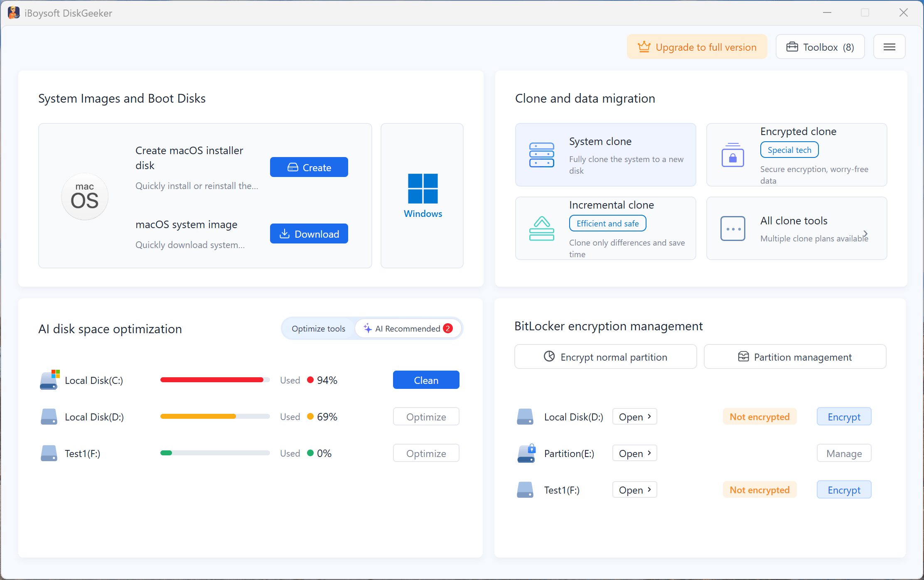Click the Special tech tag
The height and width of the screenshot is (580, 924).
pos(789,150)
